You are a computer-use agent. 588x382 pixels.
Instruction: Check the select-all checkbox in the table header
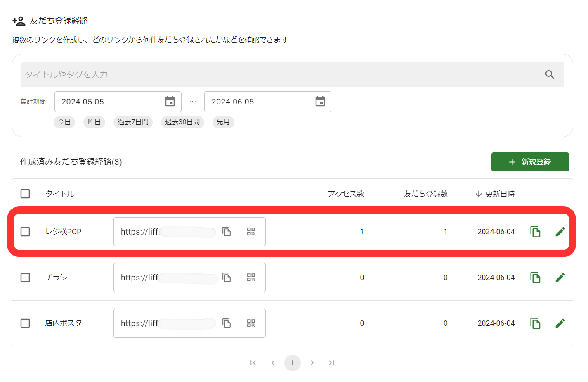pos(25,193)
